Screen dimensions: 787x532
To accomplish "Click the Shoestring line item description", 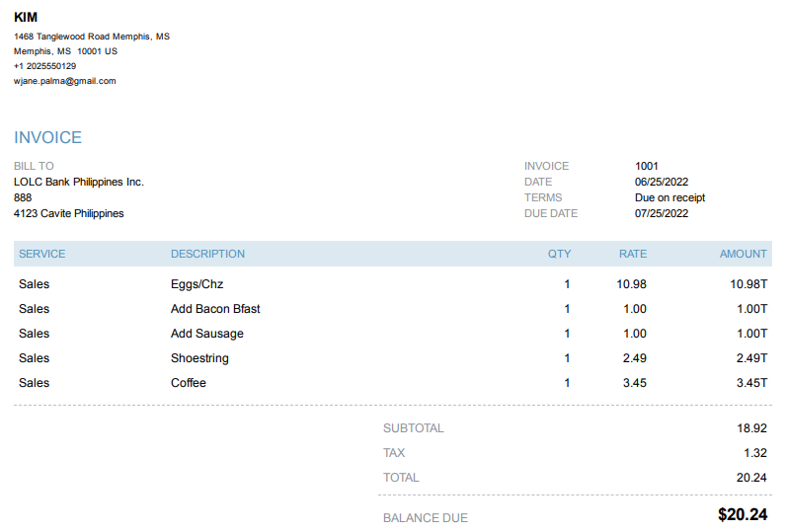I will pyautogui.click(x=199, y=358).
